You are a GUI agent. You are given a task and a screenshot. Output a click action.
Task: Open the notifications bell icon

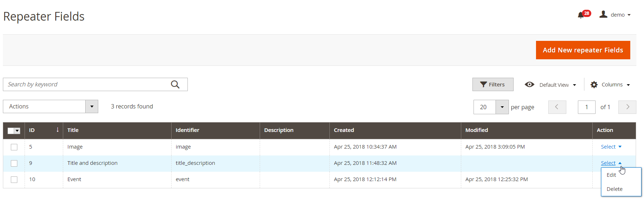581,15
